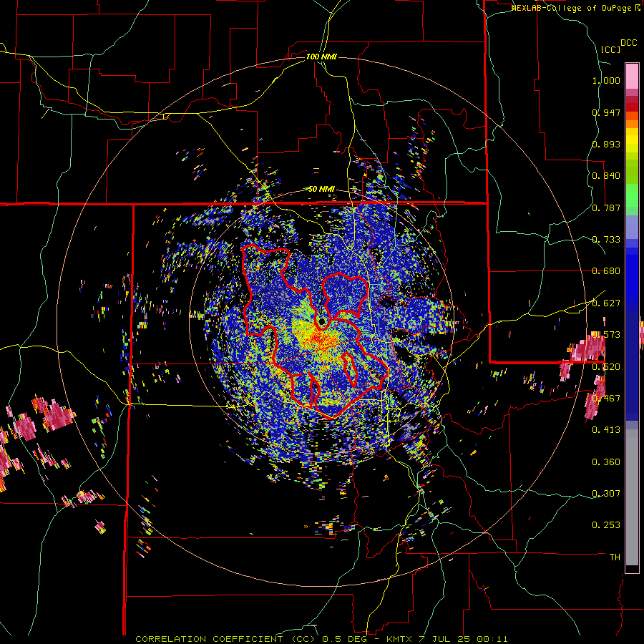Pick the pink color band atop the color bar
The width and height of the screenshot is (644, 644).
pyautogui.click(x=632, y=77)
